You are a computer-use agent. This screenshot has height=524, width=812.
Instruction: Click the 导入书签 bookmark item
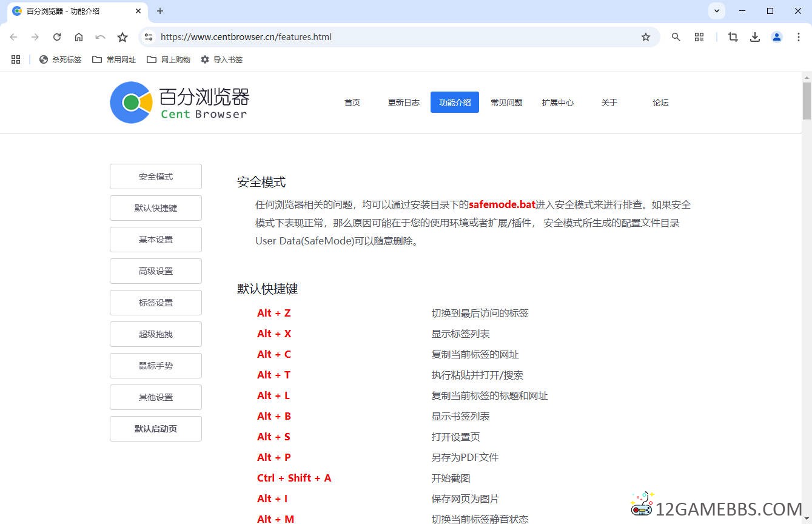pyautogui.click(x=221, y=59)
